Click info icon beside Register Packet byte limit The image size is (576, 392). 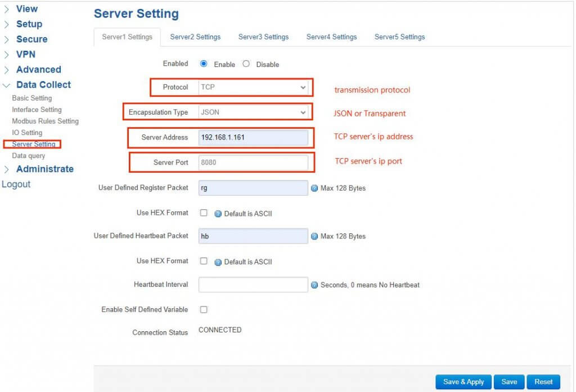314,188
